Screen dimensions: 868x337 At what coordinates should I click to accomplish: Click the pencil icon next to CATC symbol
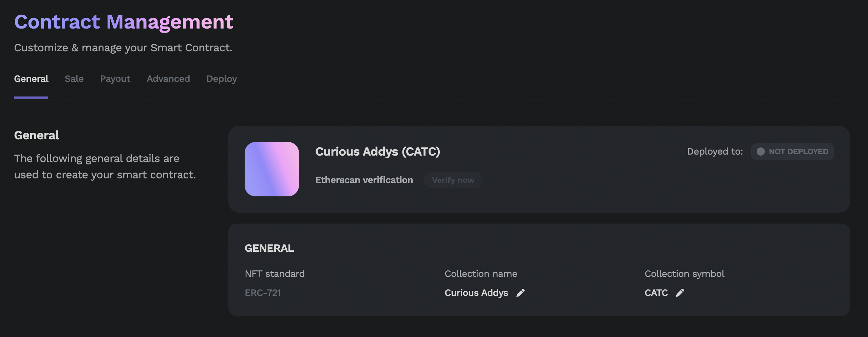tap(680, 293)
